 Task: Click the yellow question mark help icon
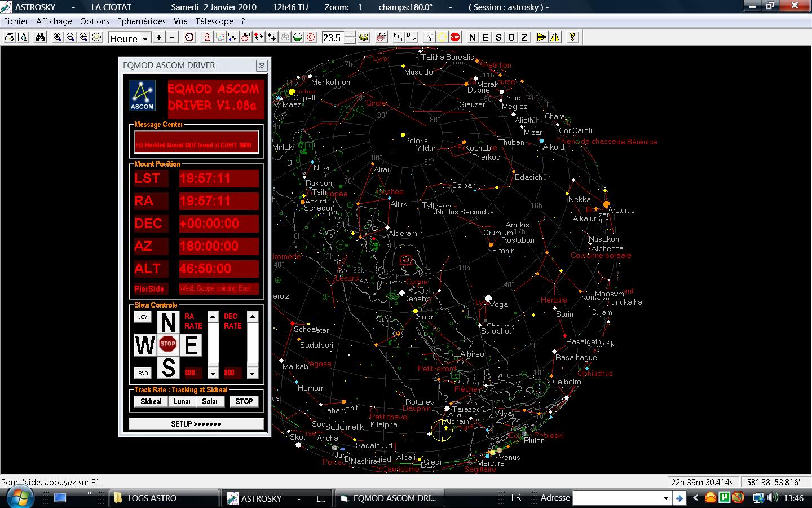tap(572, 37)
